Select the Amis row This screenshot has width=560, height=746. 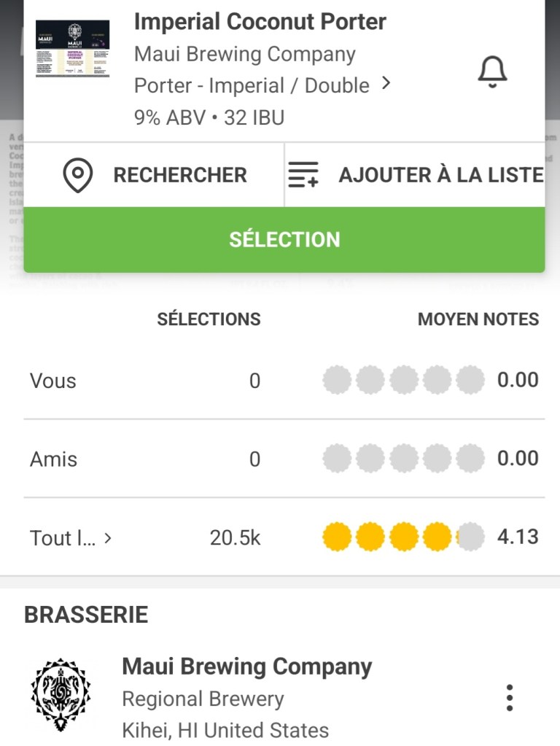(x=53, y=459)
